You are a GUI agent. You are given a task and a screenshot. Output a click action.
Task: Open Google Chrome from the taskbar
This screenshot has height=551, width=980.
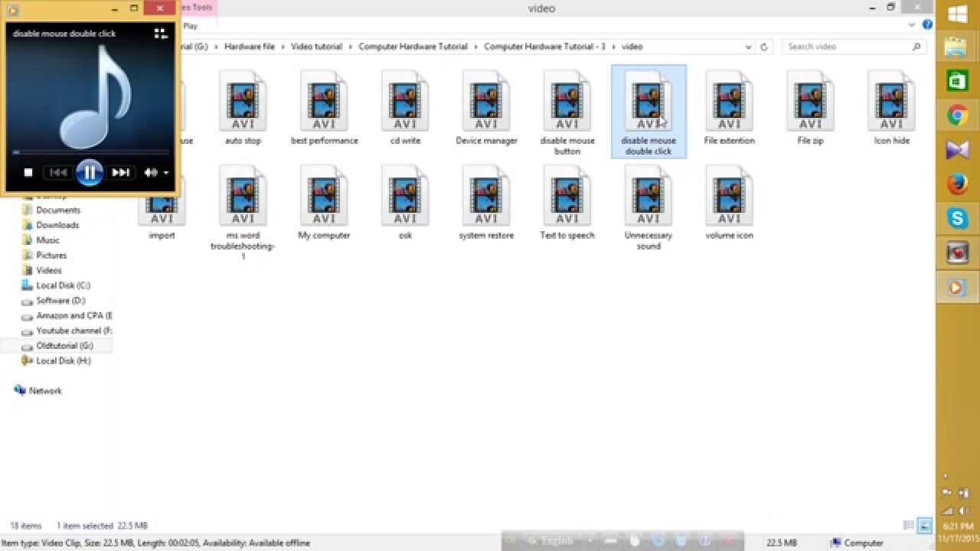click(956, 115)
